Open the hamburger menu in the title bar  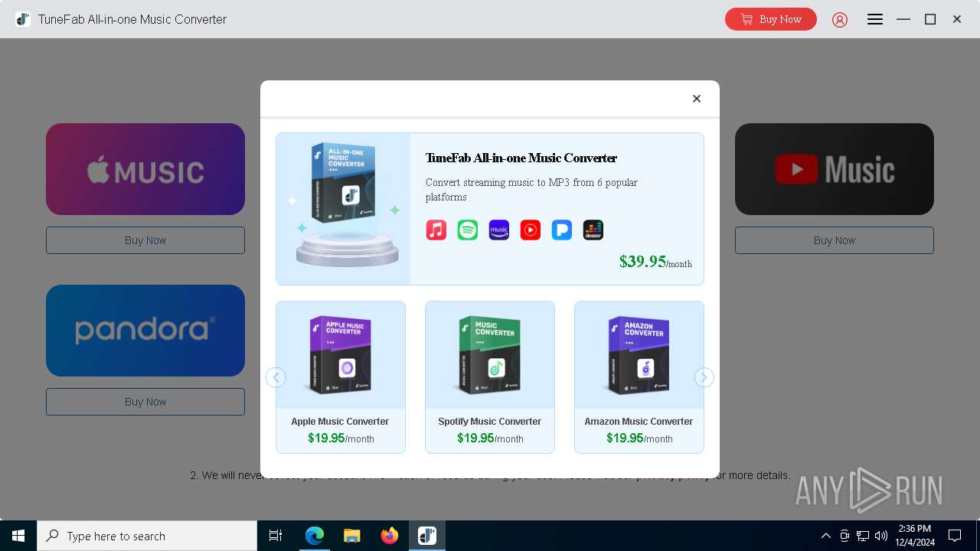tap(875, 19)
